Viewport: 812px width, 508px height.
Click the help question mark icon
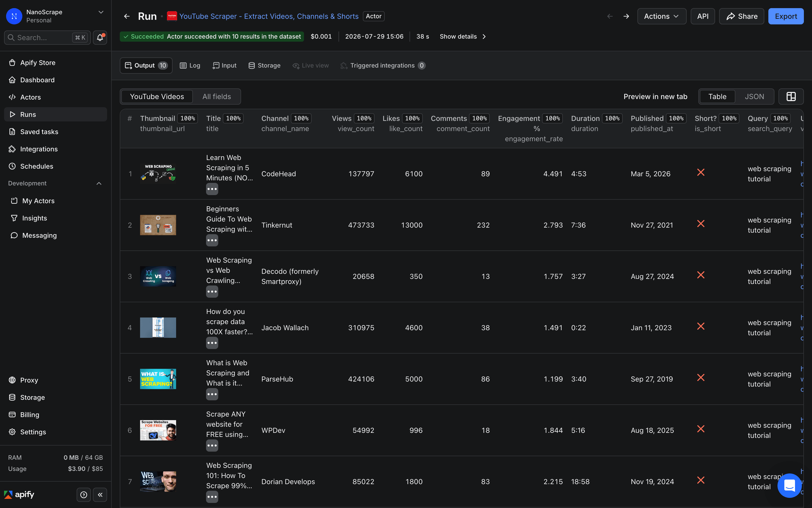tap(83, 495)
